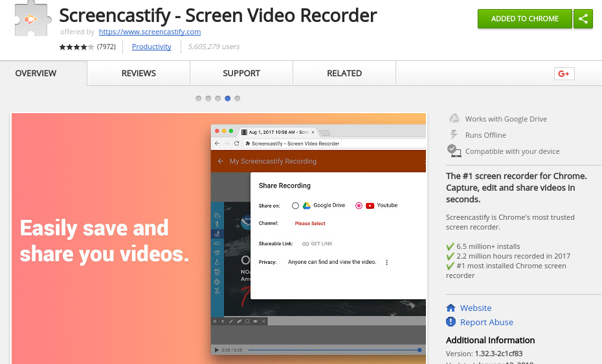Close the tab in the preview browser
Image resolution: width=602 pixels, height=364 pixels.
coord(313,133)
